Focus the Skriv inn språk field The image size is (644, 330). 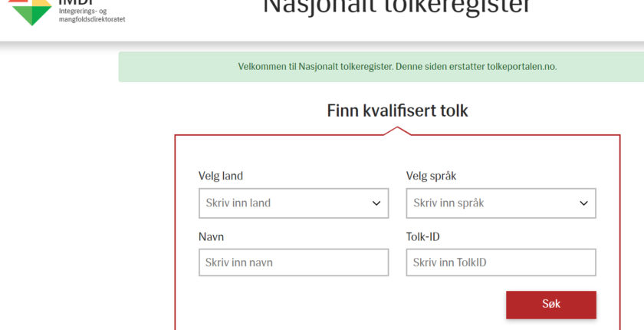501,203
